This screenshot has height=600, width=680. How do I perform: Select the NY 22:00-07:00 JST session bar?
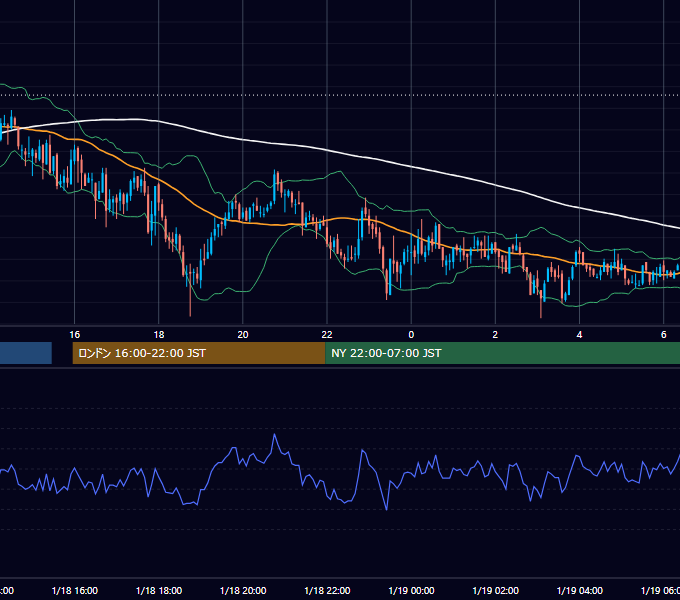[x=502, y=353]
